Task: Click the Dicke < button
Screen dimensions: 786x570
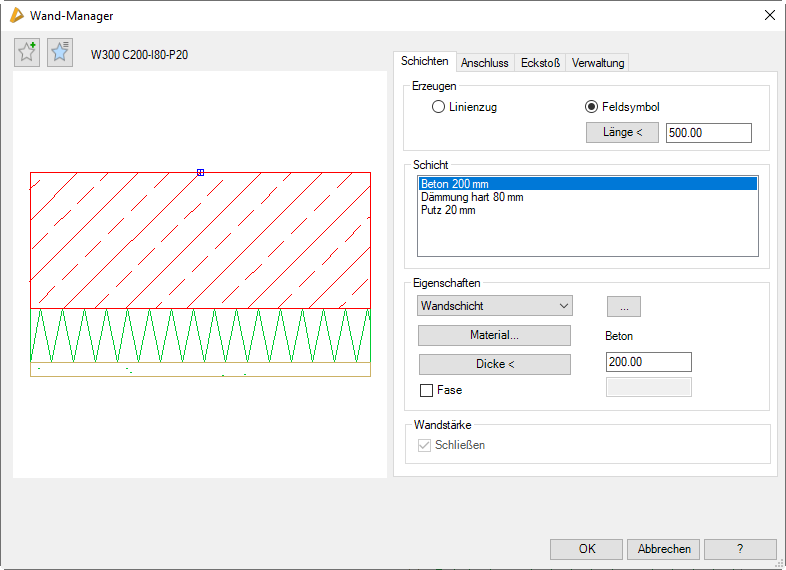Action: tap(494, 364)
